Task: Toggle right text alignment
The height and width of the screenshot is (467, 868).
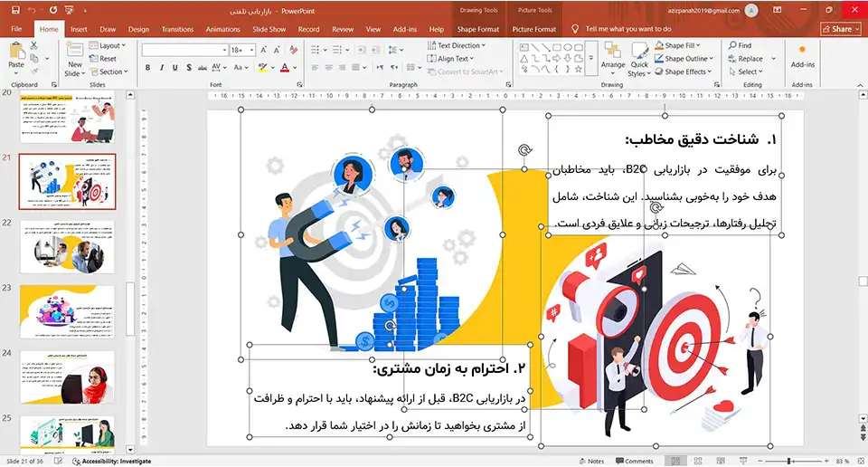Action: (342, 68)
